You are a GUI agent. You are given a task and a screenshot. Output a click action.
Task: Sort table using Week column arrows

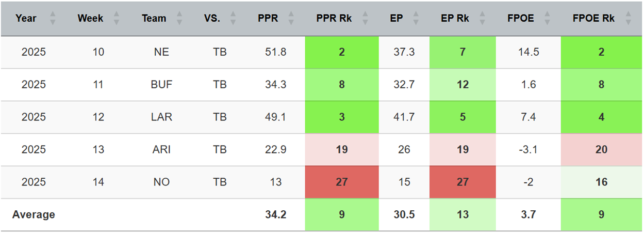116,19
